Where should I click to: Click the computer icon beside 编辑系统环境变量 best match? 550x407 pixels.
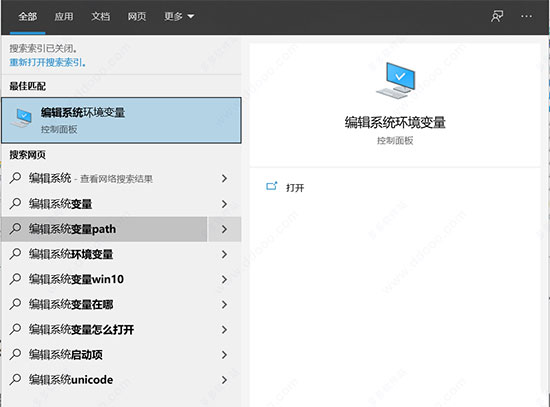pyautogui.click(x=21, y=118)
